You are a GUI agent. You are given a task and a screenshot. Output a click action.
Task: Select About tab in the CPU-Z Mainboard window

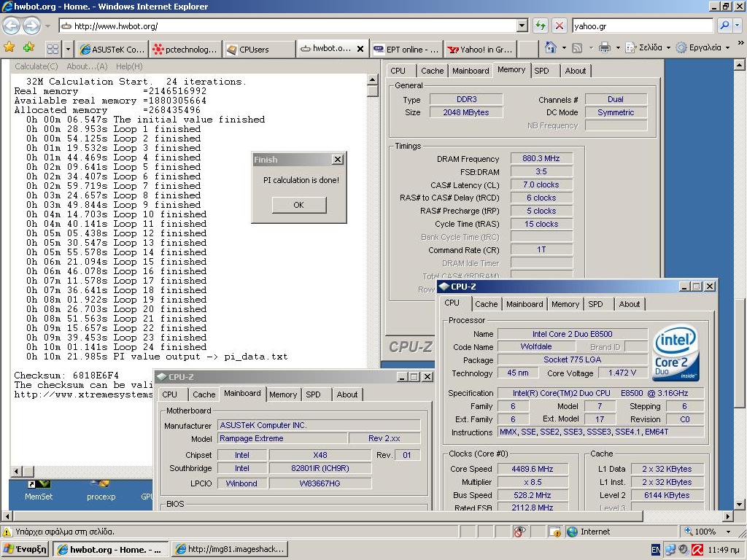(x=347, y=394)
